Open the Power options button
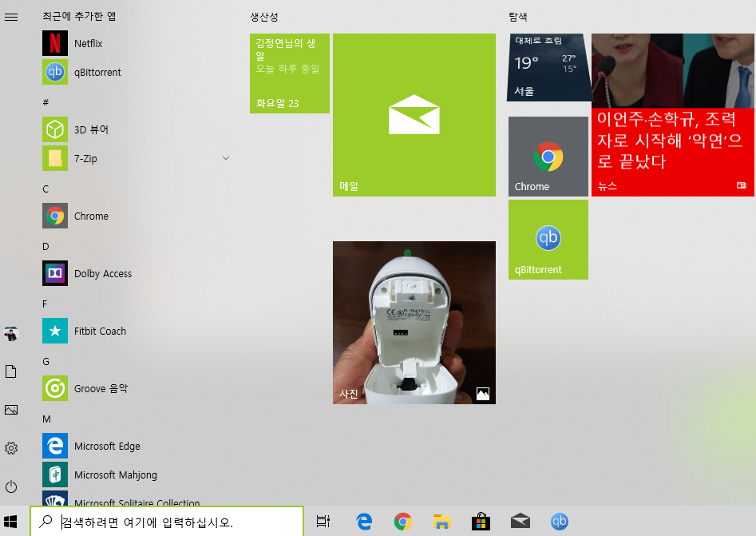Image resolution: width=756 pixels, height=536 pixels. tap(11, 486)
